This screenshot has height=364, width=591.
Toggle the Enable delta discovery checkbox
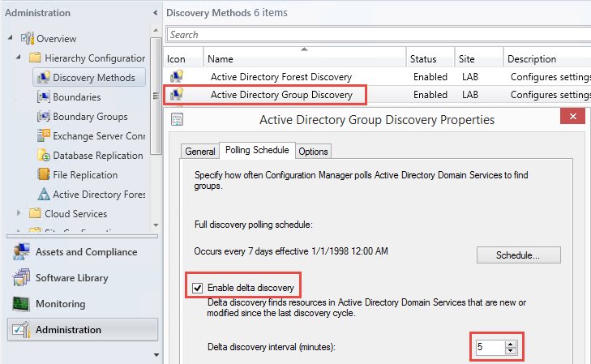pos(198,288)
